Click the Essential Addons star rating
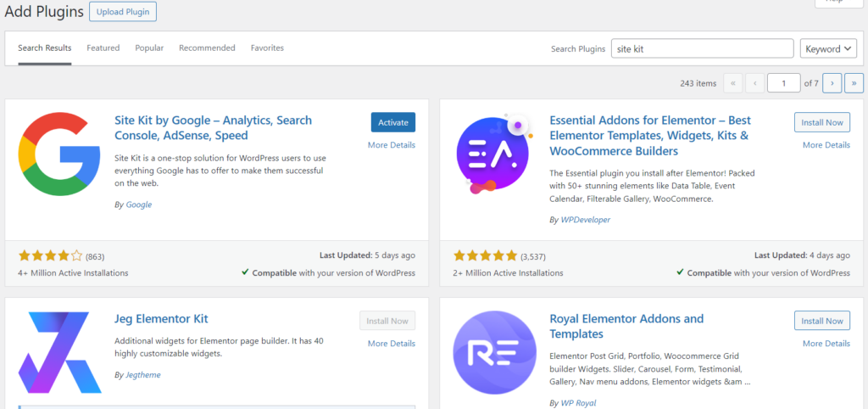Screen dimensions: 868x409 pos(486,256)
